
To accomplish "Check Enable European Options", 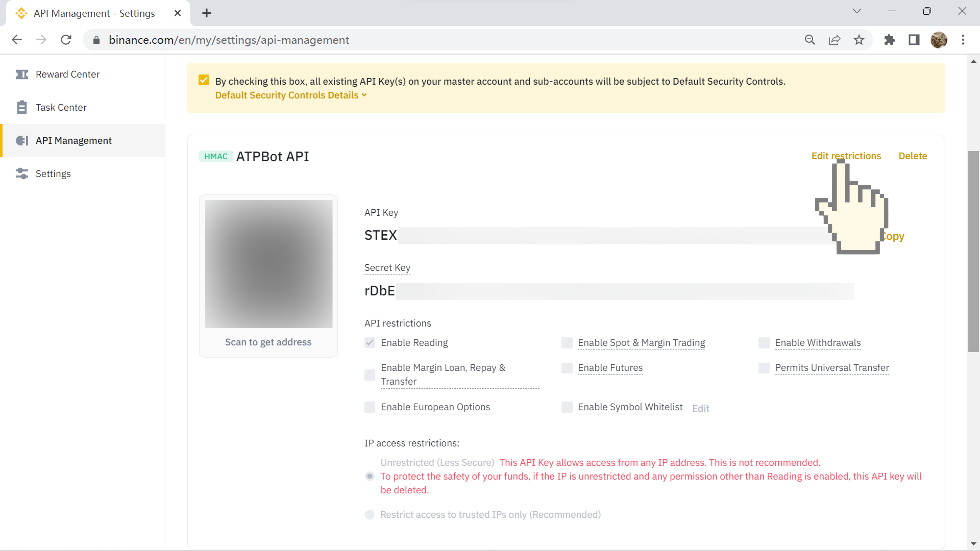I will (x=370, y=407).
